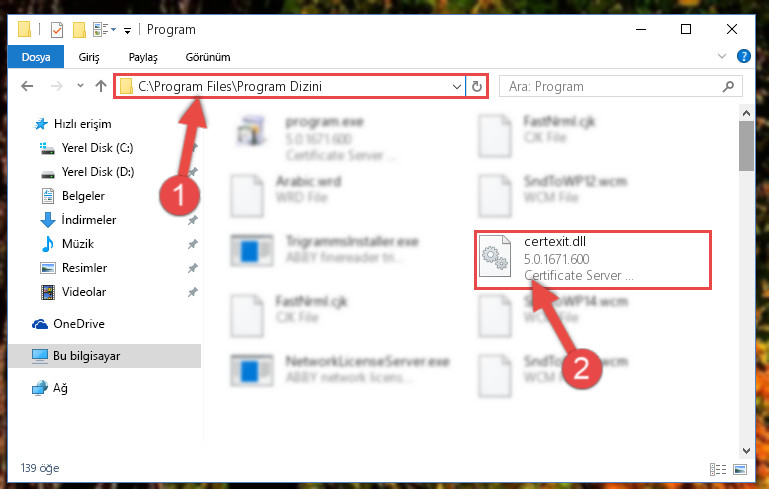Open recent locations dropdown arrow
Screen dimensions: 769x489
[x=80, y=86]
